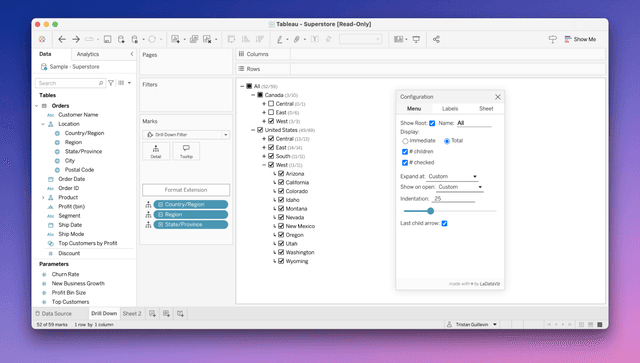
Task: Click the Swap Rows and Columns icon
Action: point(231,39)
